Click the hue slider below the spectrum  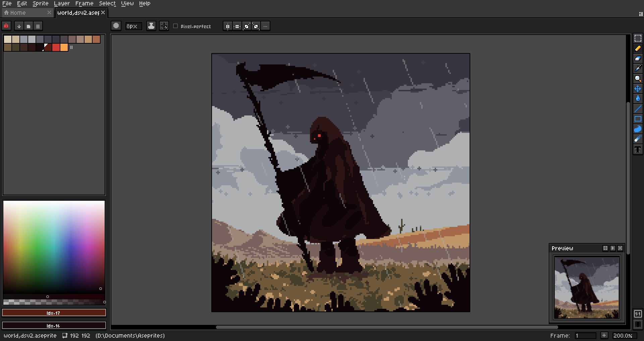54,297
